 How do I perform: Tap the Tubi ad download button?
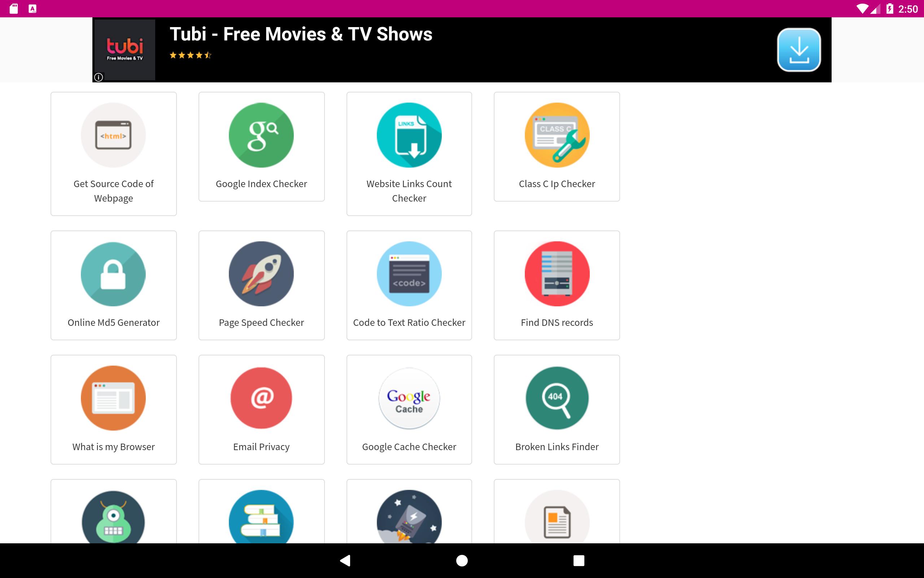(799, 50)
